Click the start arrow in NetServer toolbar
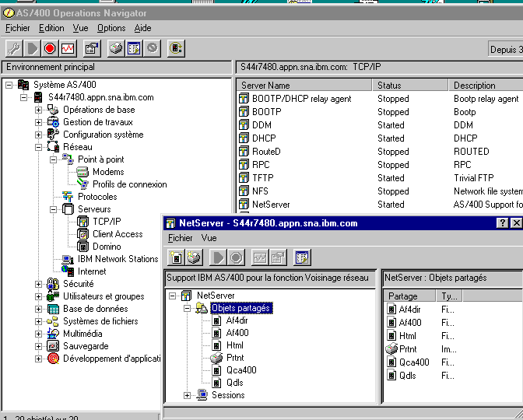This screenshot has width=523, height=420. click(x=218, y=257)
